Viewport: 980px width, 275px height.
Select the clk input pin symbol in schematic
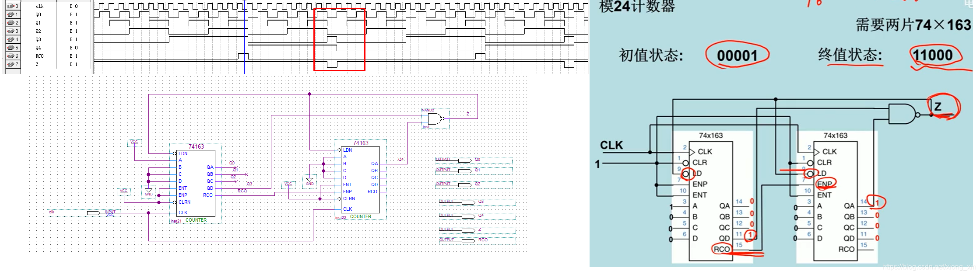(x=94, y=213)
